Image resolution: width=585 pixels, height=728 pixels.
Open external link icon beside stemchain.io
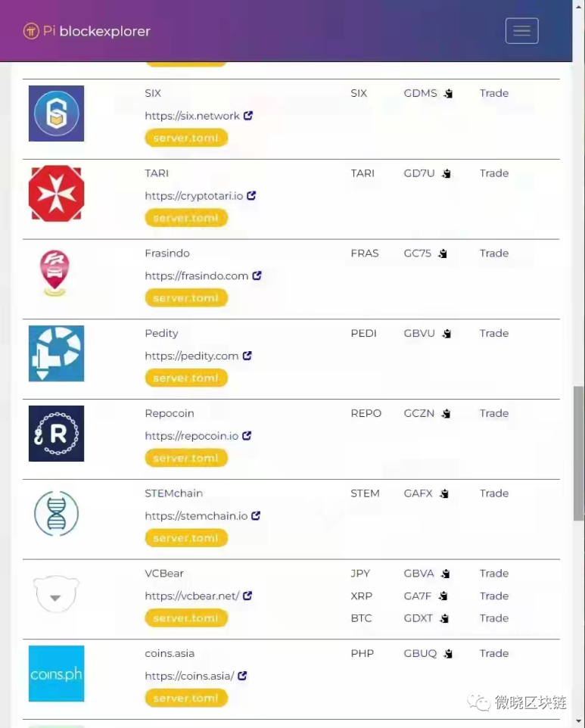256,516
